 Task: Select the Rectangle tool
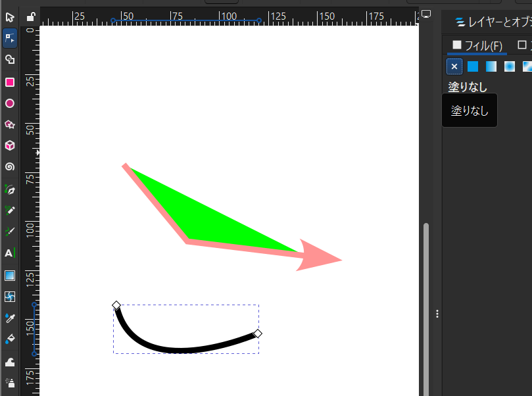[10, 82]
